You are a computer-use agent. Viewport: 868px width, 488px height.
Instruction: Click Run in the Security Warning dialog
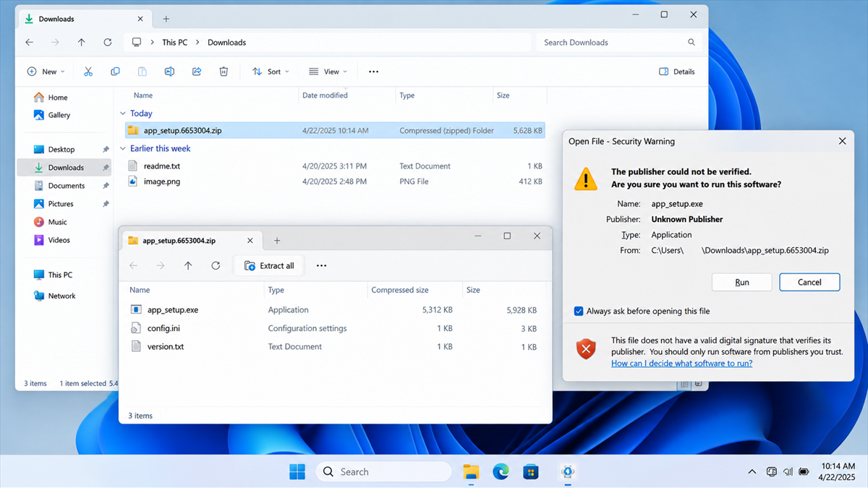pos(742,282)
